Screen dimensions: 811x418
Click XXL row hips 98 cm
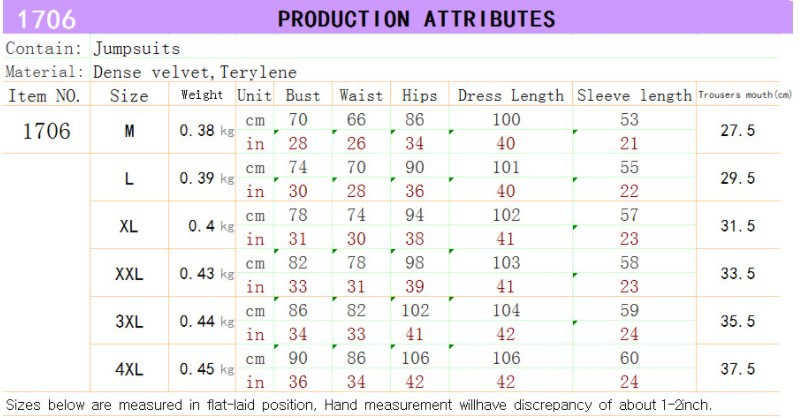coord(415,262)
